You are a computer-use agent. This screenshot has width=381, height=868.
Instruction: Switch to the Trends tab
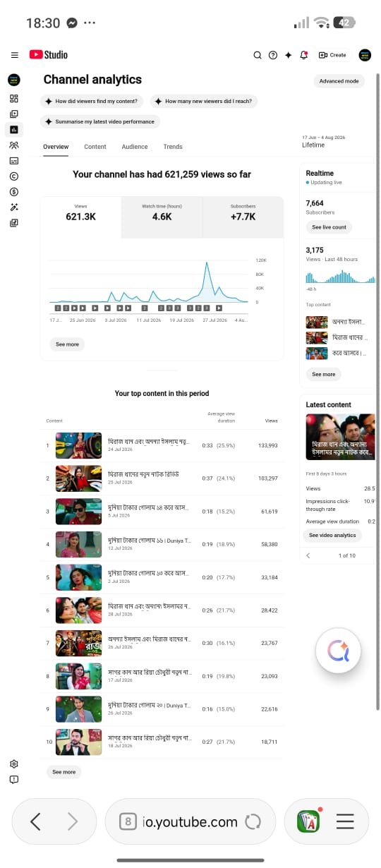pos(173,147)
